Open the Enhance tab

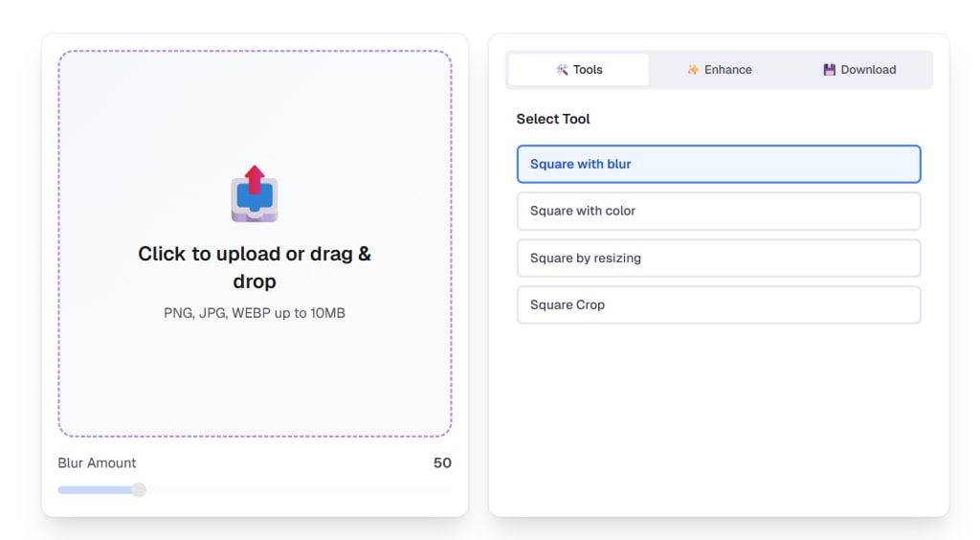[719, 69]
